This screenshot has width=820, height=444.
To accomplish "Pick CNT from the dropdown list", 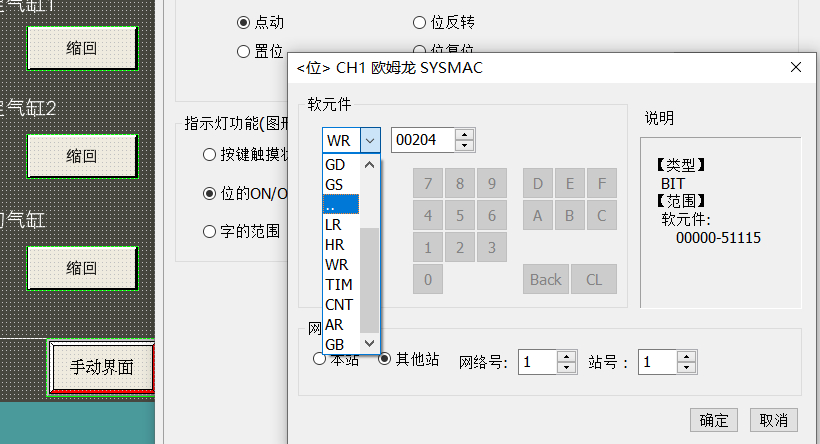I will (x=339, y=305).
